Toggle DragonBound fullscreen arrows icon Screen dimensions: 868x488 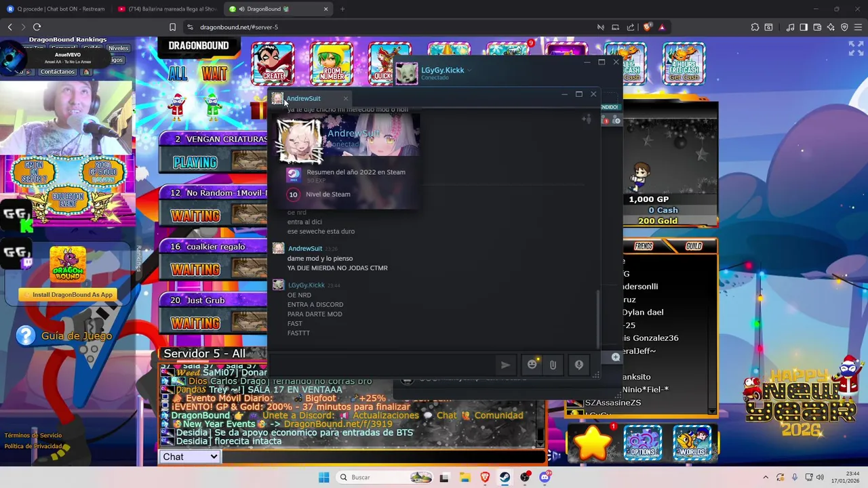coord(856,48)
